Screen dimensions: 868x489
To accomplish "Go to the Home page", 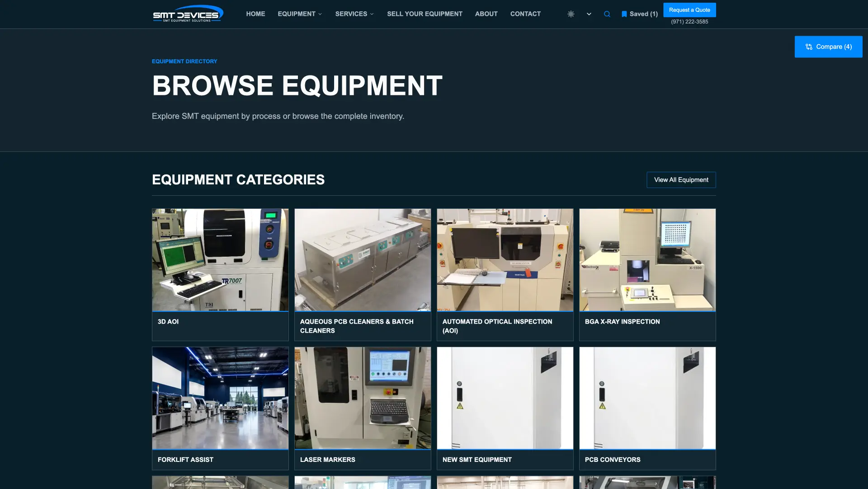I will tap(255, 14).
